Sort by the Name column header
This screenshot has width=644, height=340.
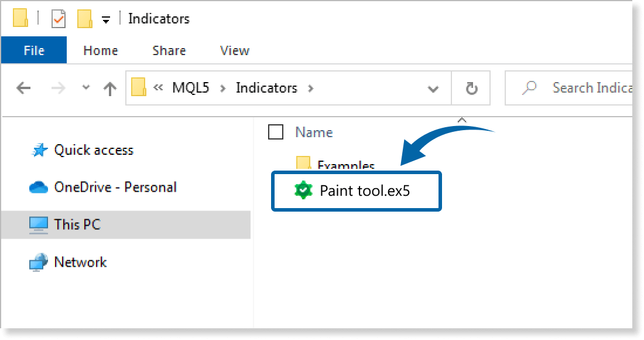coord(314,132)
